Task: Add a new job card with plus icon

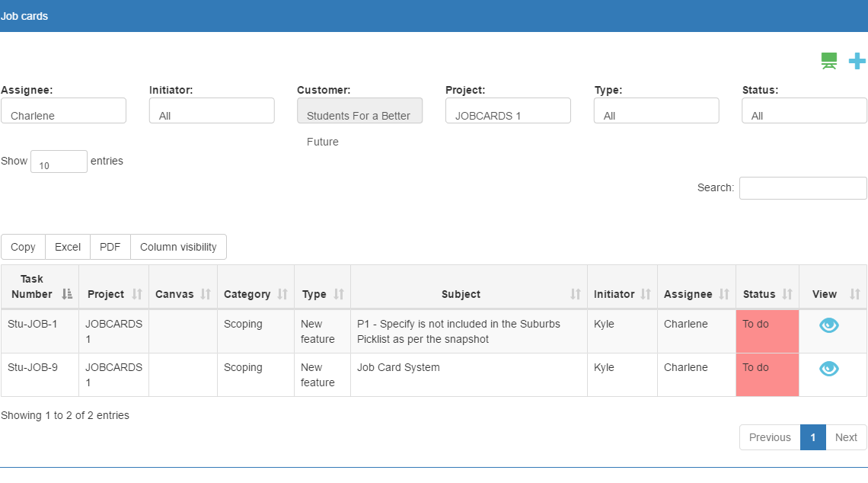Action: click(857, 61)
